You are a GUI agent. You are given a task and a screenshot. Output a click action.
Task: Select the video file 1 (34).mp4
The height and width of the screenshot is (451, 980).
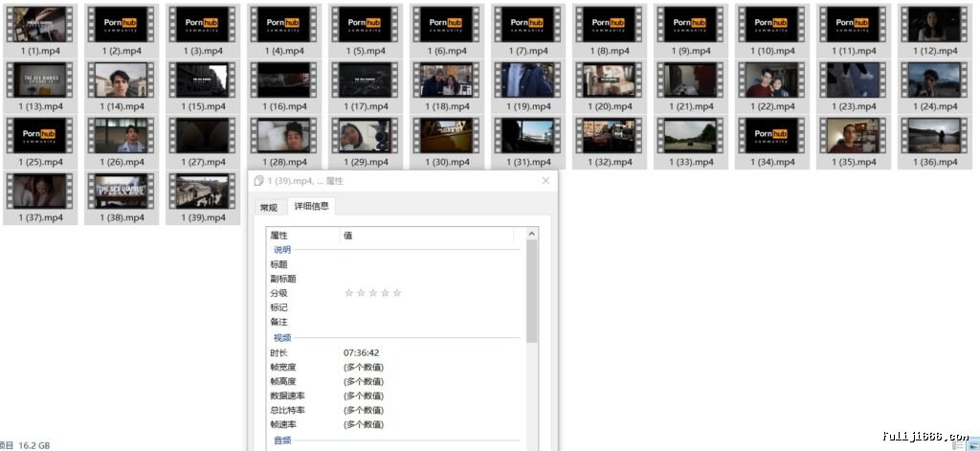pyautogui.click(x=772, y=142)
